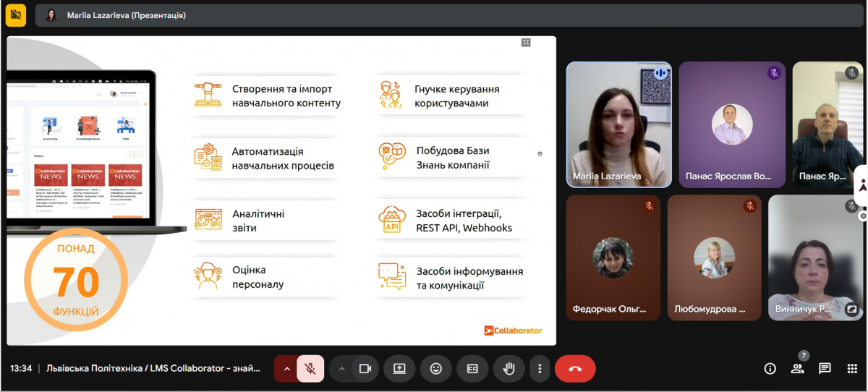The image size is (868, 392).
Task: Unmute the microphone in the call bar
Action: pyautogui.click(x=310, y=369)
